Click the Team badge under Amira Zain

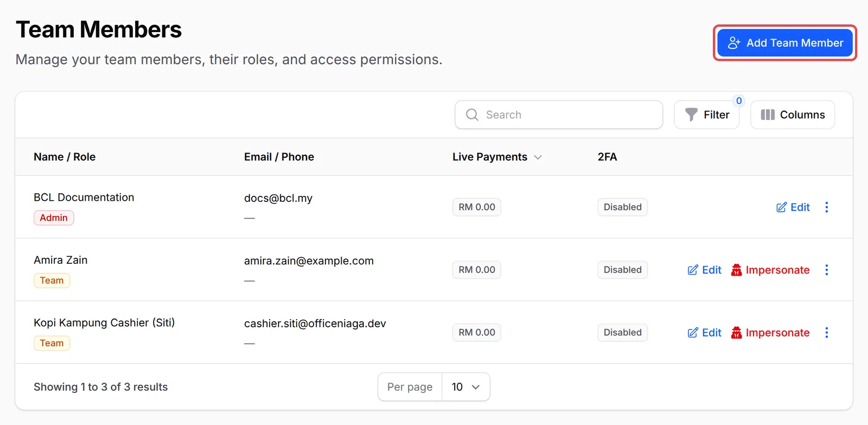coord(52,281)
